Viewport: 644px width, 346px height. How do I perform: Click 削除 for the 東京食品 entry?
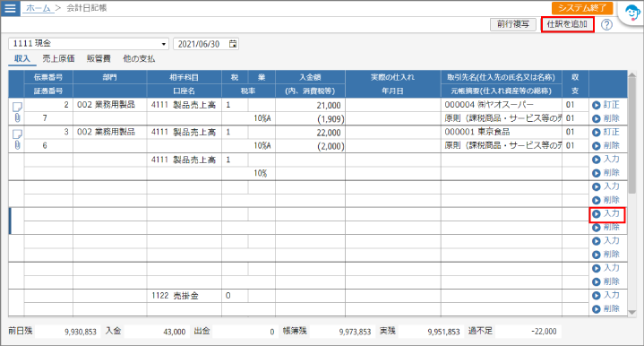coord(606,145)
